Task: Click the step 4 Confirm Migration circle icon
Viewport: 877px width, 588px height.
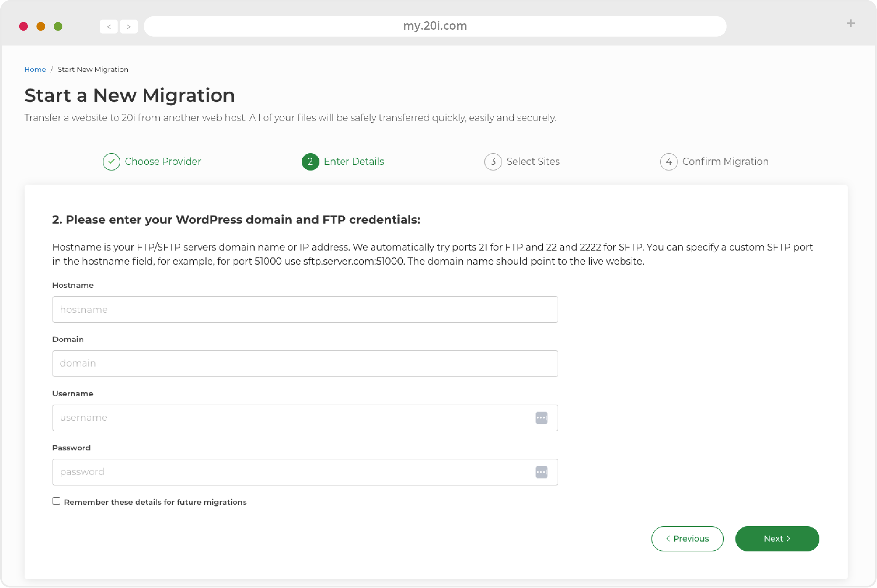Action: (x=669, y=161)
